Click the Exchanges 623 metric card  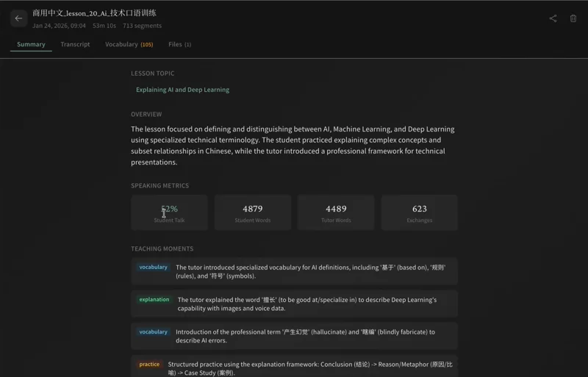point(419,213)
